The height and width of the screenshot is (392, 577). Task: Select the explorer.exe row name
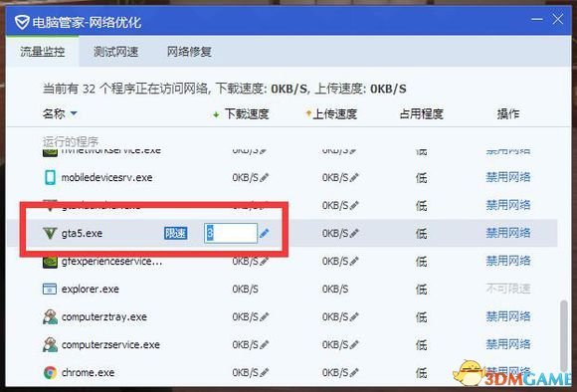tap(91, 289)
